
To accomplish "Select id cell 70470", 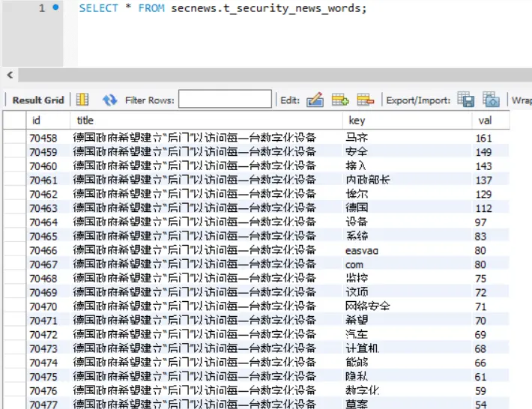I will 48,306.
